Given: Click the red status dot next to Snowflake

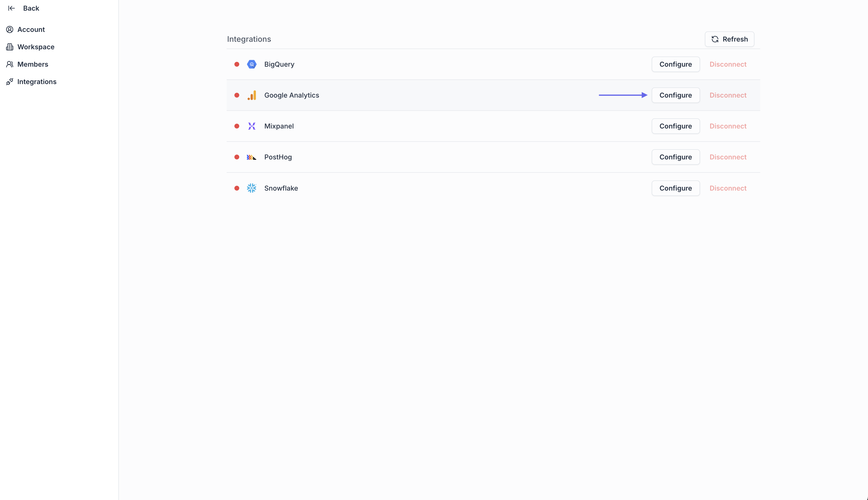Looking at the screenshot, I should [x=237, y=188].
